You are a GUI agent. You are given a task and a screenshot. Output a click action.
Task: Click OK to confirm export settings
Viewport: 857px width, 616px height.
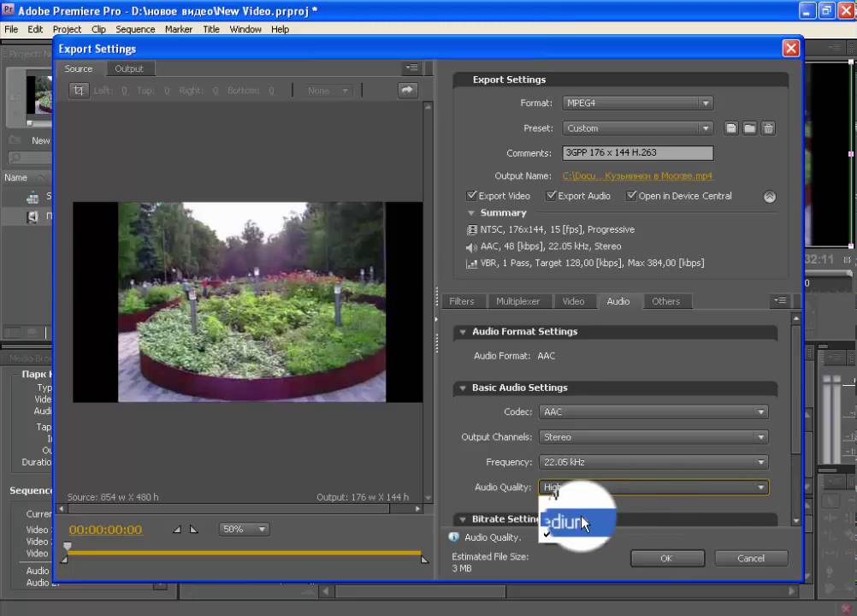pyautogui.click(x=666, y=559)
